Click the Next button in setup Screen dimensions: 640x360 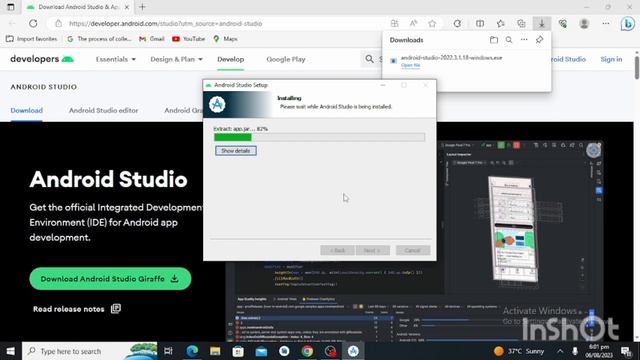coord(372,250)
